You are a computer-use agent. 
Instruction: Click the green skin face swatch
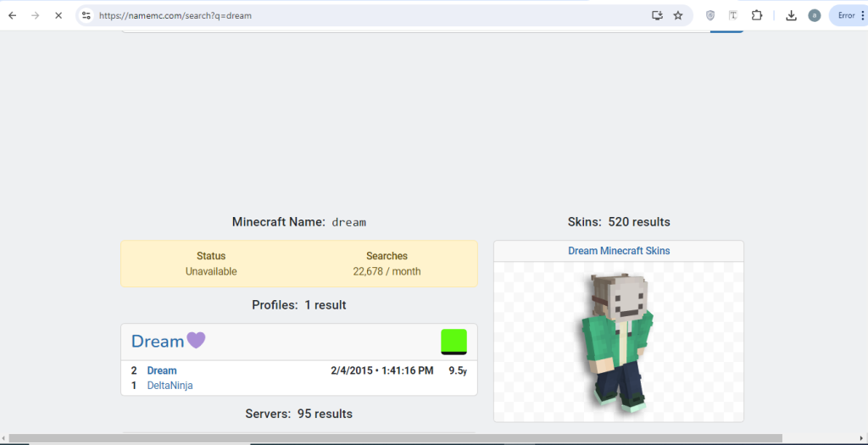click(x=454, y=342)
